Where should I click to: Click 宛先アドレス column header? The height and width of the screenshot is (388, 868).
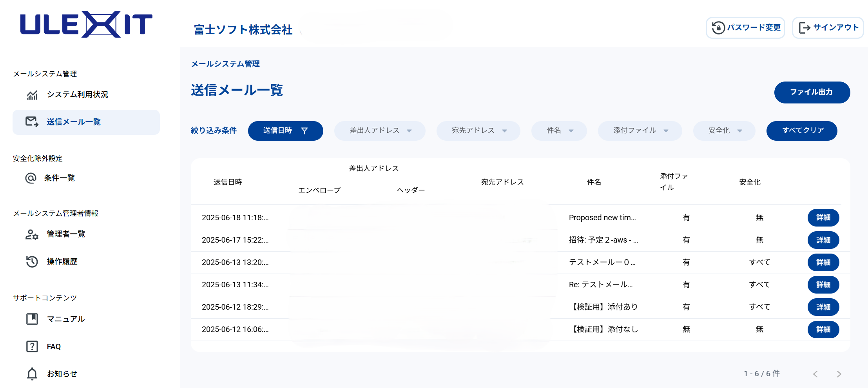pos(502,182)
